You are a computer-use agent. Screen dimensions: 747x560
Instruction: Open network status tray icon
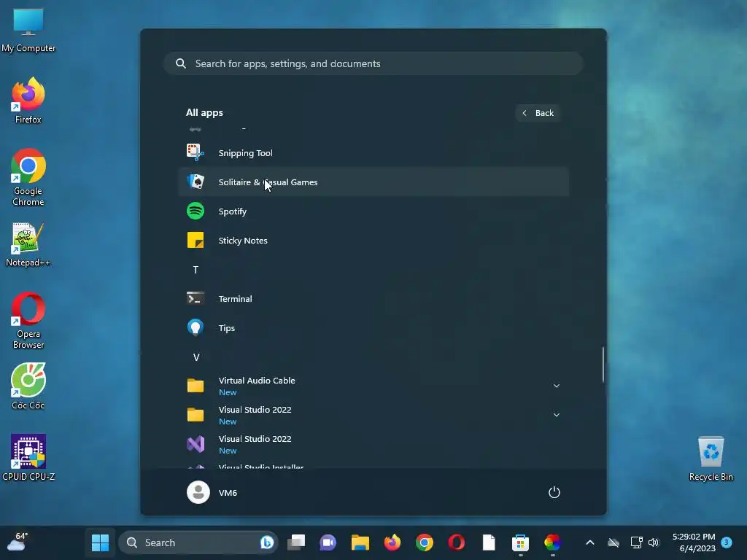point(636,542)
